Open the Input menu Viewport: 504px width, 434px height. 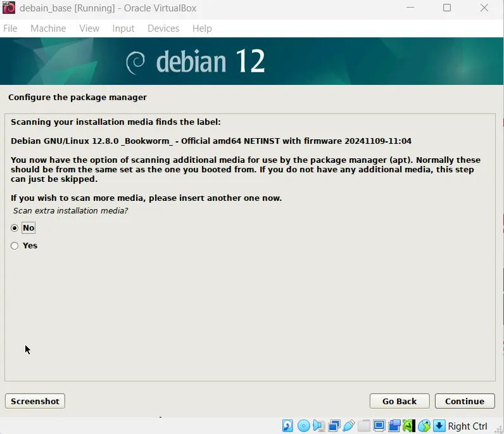click(x=123, y=29)
